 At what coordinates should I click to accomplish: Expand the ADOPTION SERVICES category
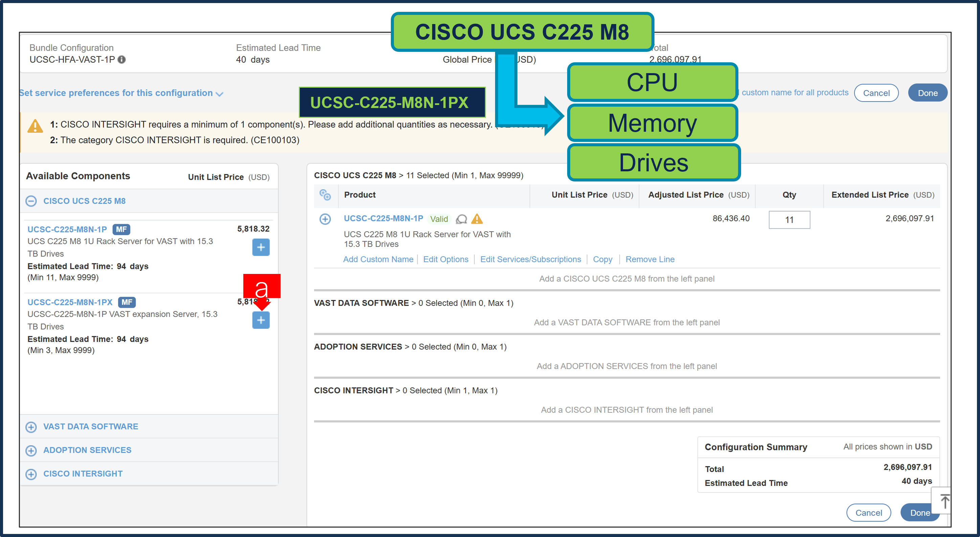31,451
